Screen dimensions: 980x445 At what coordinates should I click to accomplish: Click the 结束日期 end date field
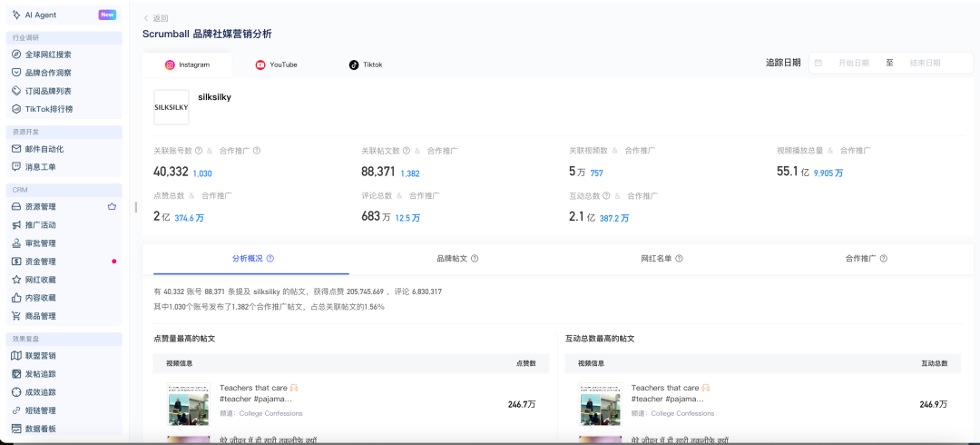(x=925, y=63)
